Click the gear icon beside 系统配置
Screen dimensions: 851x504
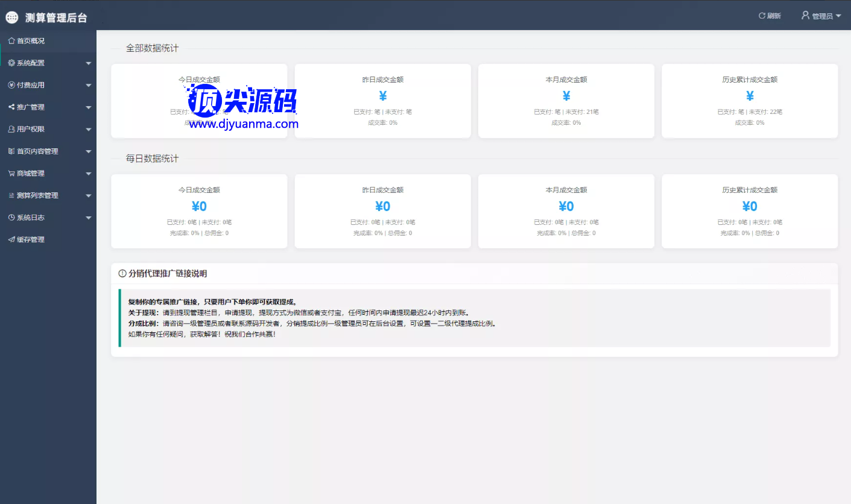coord(11,63)
